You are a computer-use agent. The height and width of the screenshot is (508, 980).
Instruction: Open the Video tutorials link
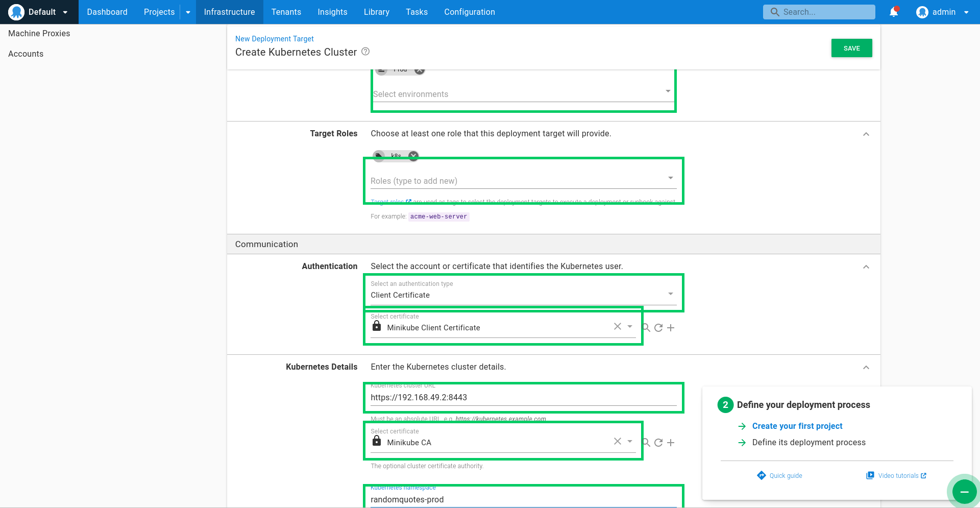898,475
